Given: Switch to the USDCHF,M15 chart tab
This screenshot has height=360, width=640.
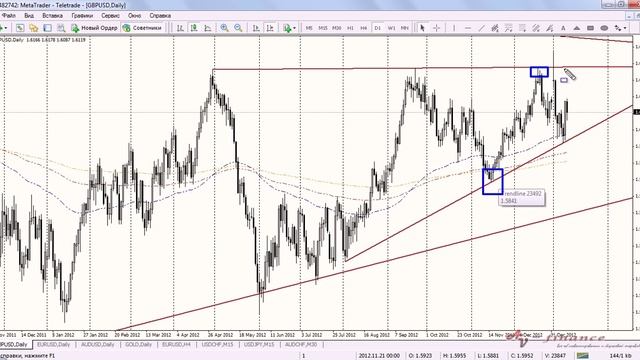Looking at the screenshot, I should coord(217,344).
